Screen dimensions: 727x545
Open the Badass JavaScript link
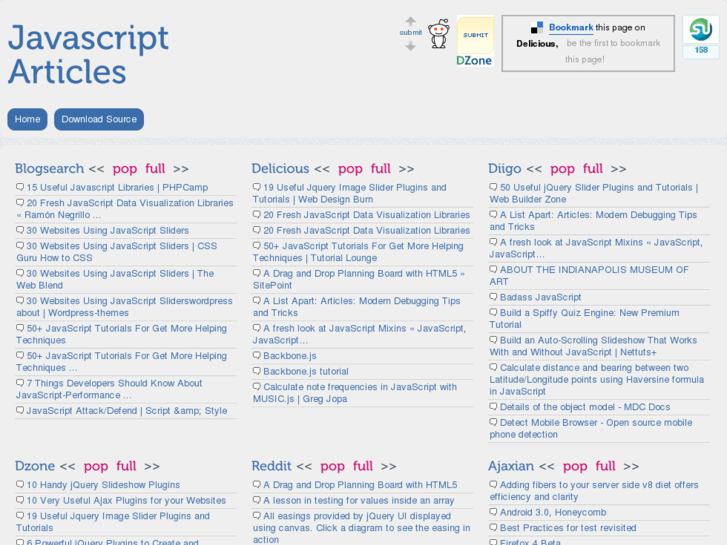[x=540, y=297]
